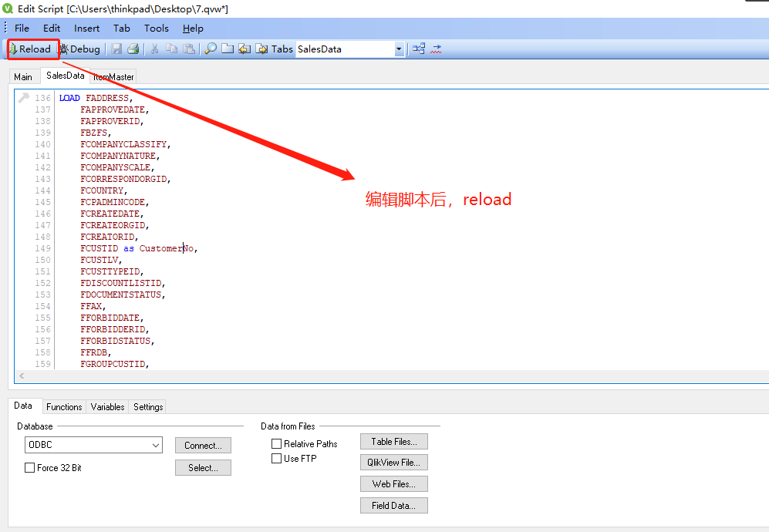This screenshot has width=769, height=532.
Task: Open the Edit menu
Action: click(52, 29)
